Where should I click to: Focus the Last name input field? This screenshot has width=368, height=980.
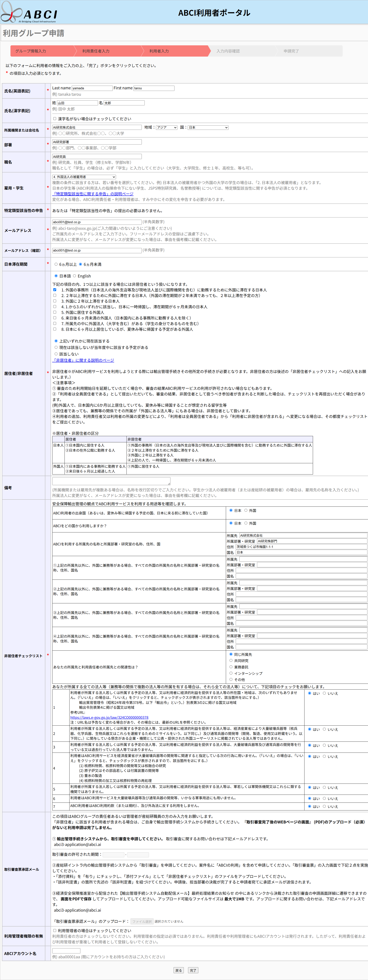(92, 88)
